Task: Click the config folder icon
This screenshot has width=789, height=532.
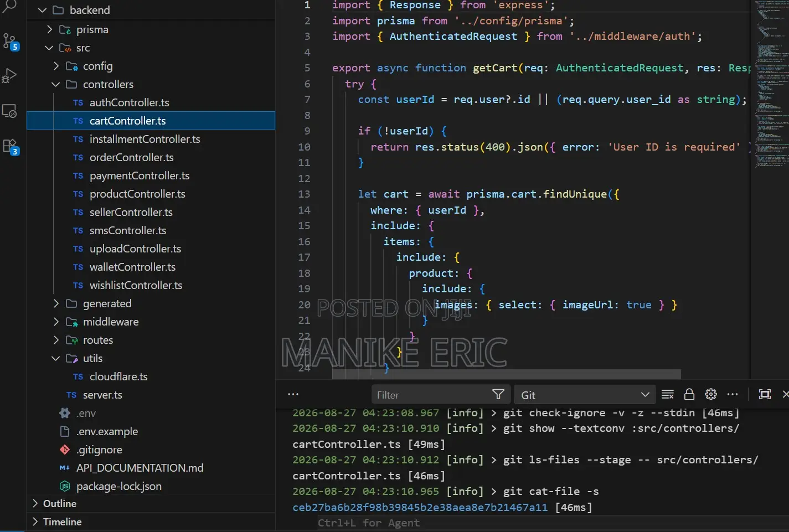Action: click(x=71, y=66)
